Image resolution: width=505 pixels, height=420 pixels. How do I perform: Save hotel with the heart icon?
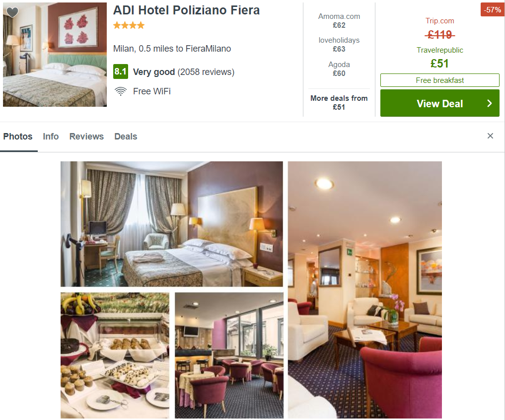12,12
